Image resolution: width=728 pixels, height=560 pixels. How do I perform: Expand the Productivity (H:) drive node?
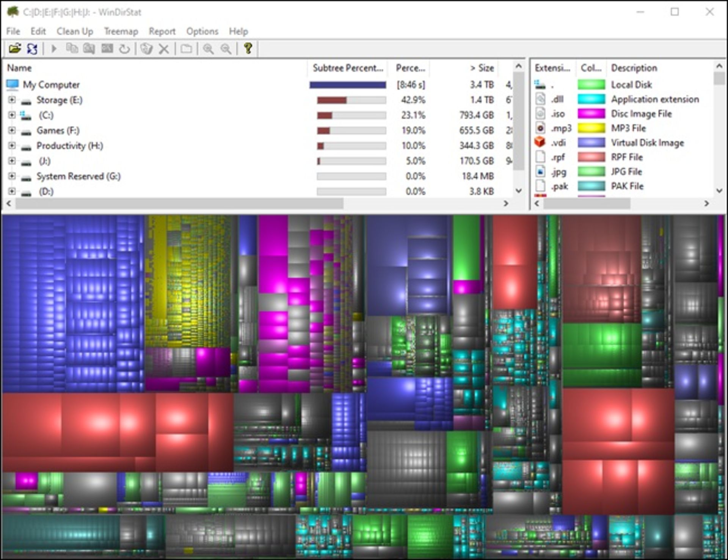pyautogui.click(x=12, y=146)
